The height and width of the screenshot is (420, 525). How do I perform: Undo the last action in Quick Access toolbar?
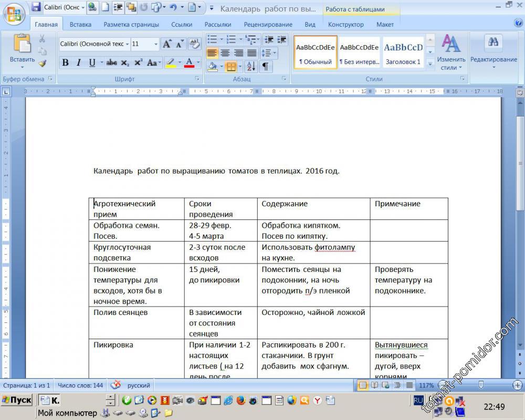pyautogui.click(x=173, y=7)
